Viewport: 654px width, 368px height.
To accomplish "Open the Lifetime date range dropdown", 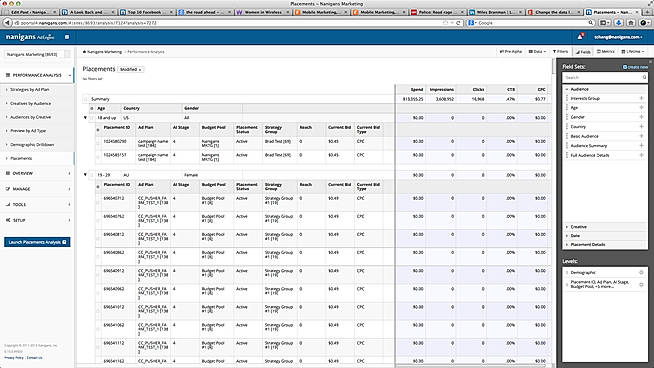I will click(633, 52).
